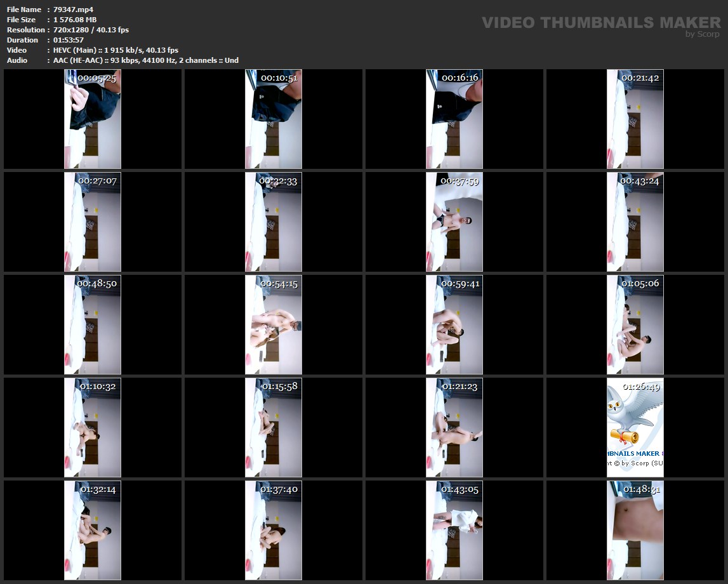Viewport: 728px width, 584px height.
Task: Click the 01:15:58 timestamp label
Action: [279, 386]
